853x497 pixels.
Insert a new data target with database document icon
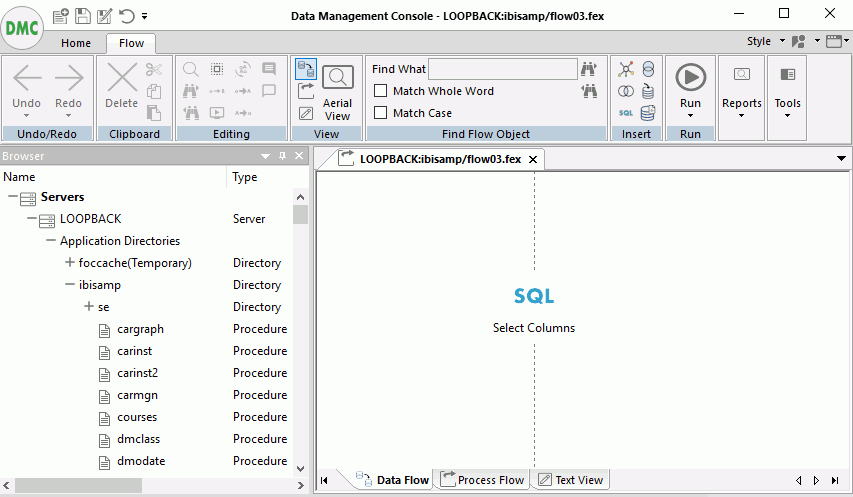click(648, 113)
